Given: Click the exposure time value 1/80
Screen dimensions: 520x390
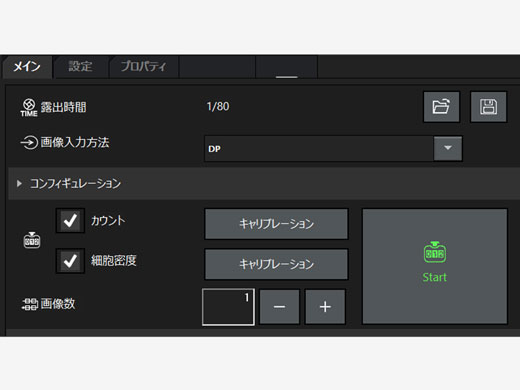Looking at the screenshot, I should pyautogui.click(x=218, y=107).
